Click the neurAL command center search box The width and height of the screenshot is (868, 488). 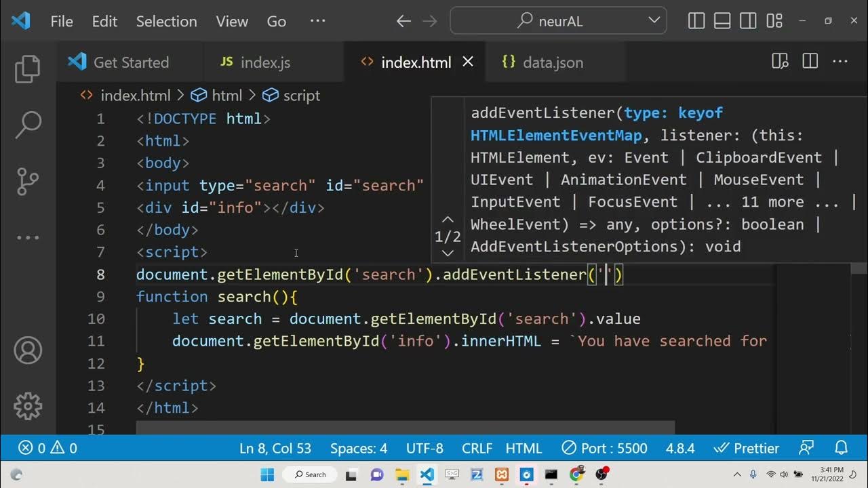(558, 21)
